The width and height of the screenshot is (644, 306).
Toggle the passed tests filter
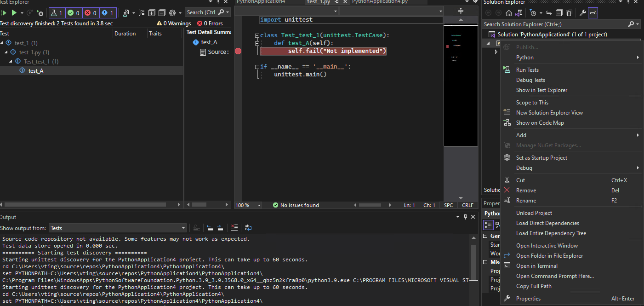tap(74, 13)
